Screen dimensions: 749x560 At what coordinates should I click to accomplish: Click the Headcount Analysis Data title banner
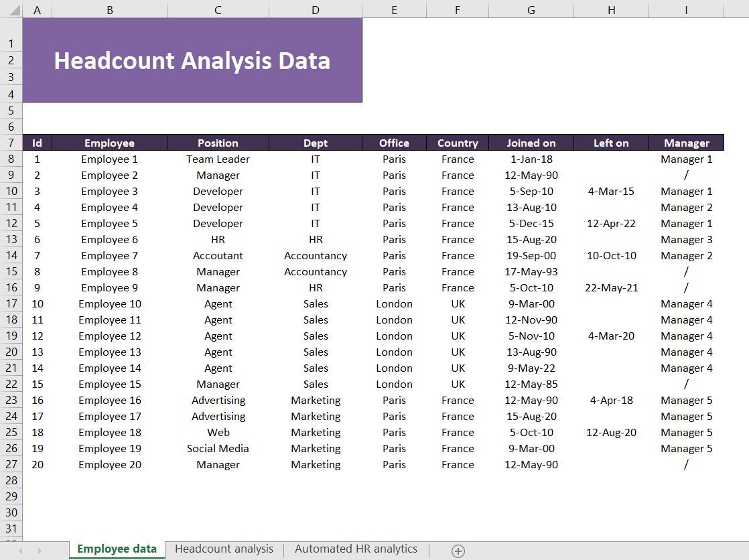click(192, 60)
